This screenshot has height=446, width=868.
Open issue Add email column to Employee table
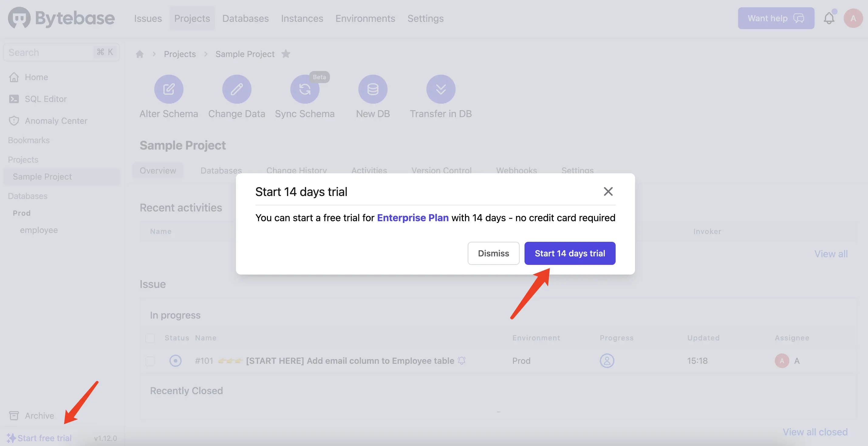pyautogui.click(x=350, y=361)
